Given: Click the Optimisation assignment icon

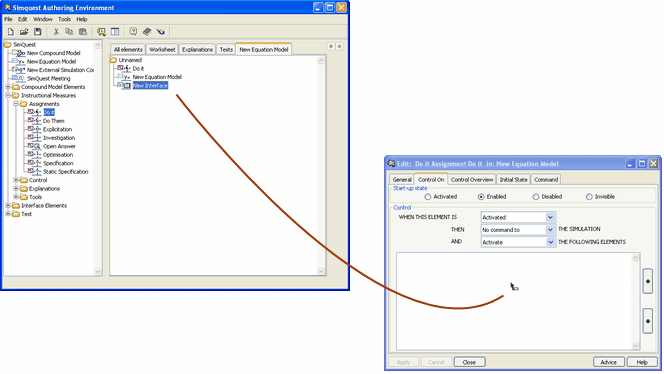Looking at the screenshot, I should (x=35, y=155).
